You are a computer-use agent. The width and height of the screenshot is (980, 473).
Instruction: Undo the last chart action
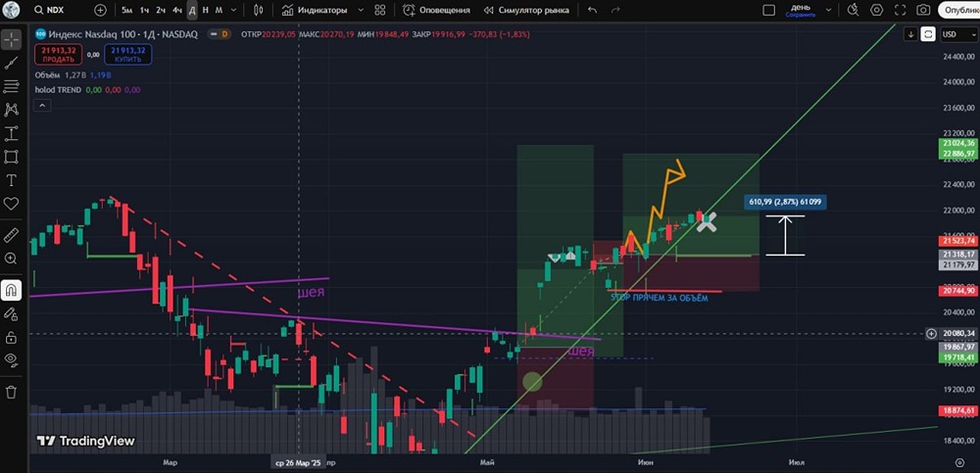(x=593, y=10)
